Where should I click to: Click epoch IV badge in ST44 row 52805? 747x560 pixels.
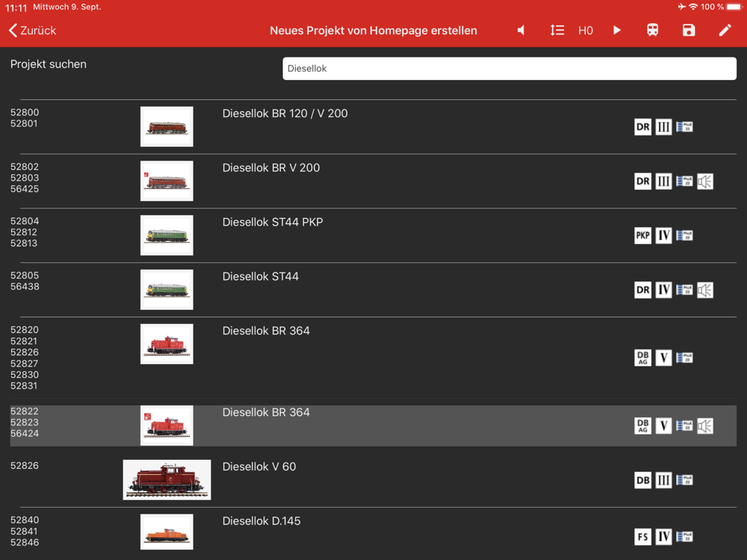coord(663,290)
